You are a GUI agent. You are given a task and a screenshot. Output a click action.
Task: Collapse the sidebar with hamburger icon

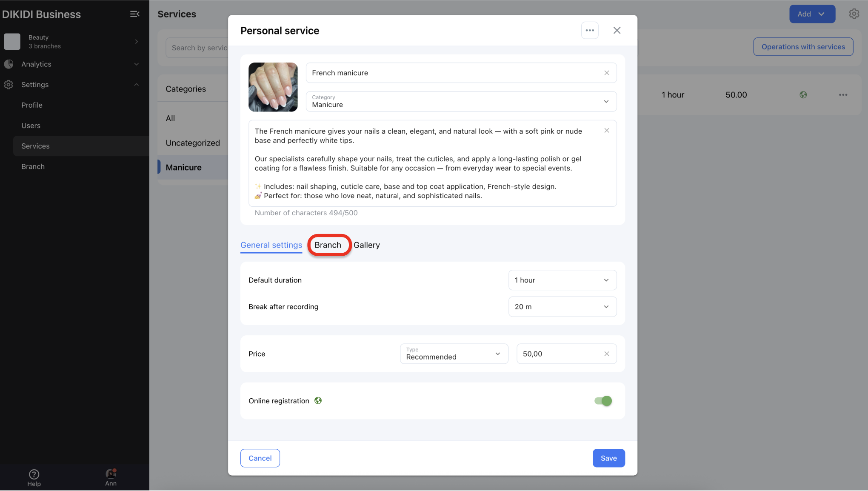coord(134,14)
